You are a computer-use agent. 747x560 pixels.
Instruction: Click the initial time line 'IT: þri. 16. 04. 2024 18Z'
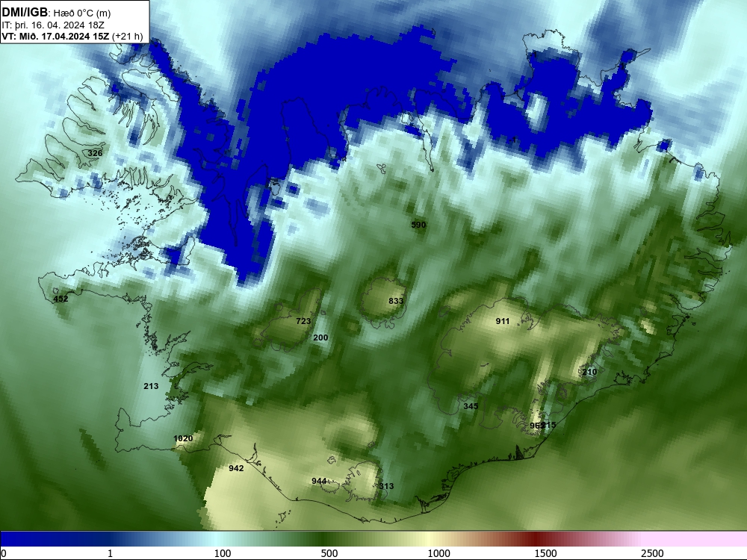[x=53, y=25]
